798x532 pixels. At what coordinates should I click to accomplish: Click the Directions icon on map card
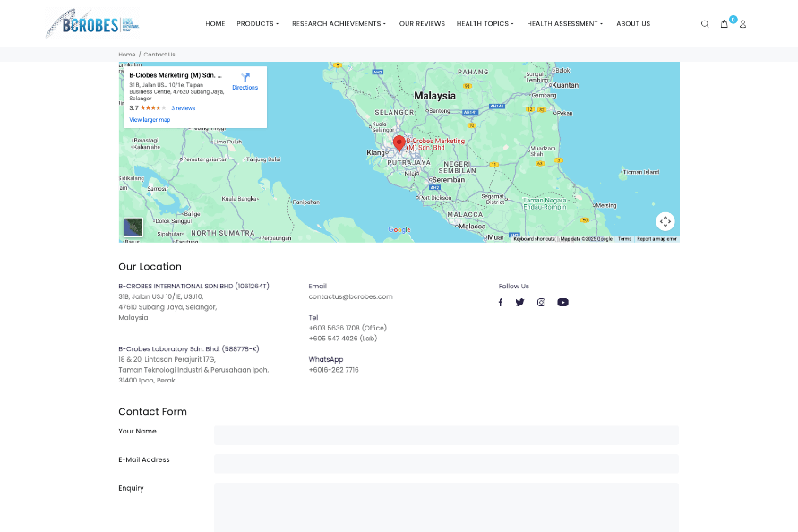245,79
